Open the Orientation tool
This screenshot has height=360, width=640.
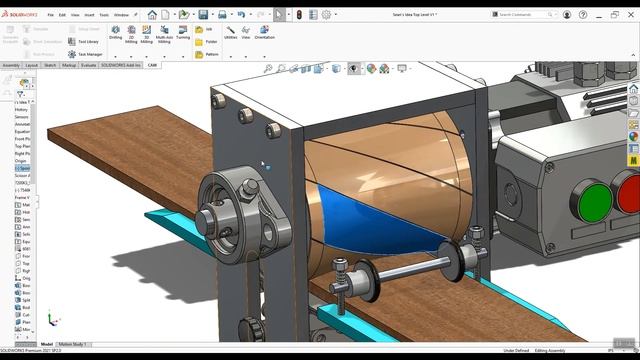(x=264, y=32)
